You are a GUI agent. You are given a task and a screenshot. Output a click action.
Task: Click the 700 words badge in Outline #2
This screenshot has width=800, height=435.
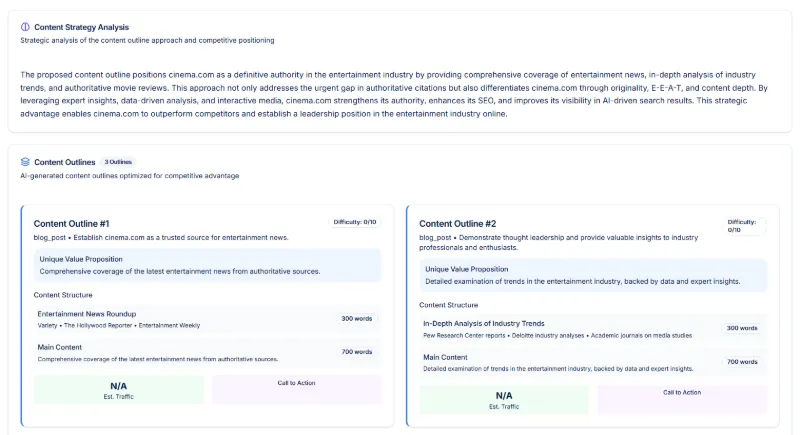[x=741, y=362]
